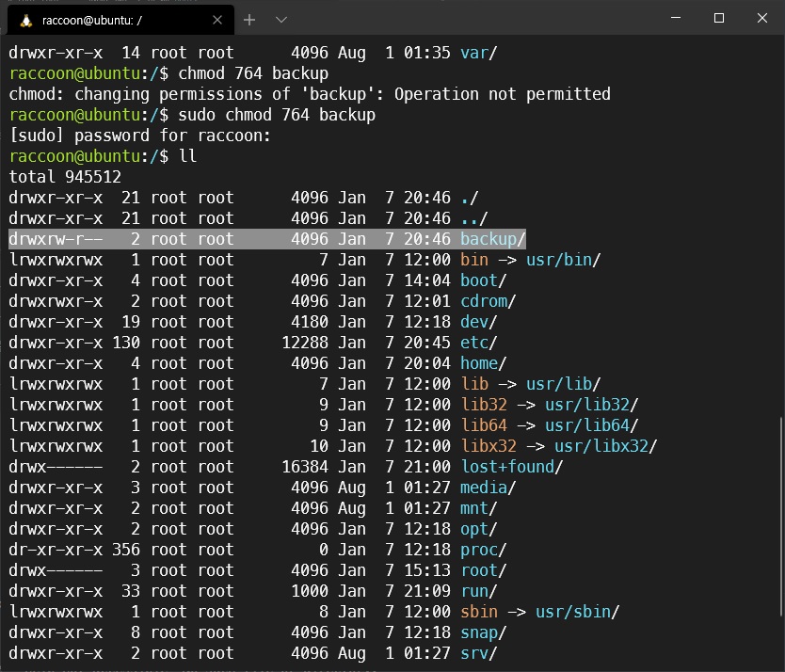Click the usr/sbin/ link target

click(577, 612)
